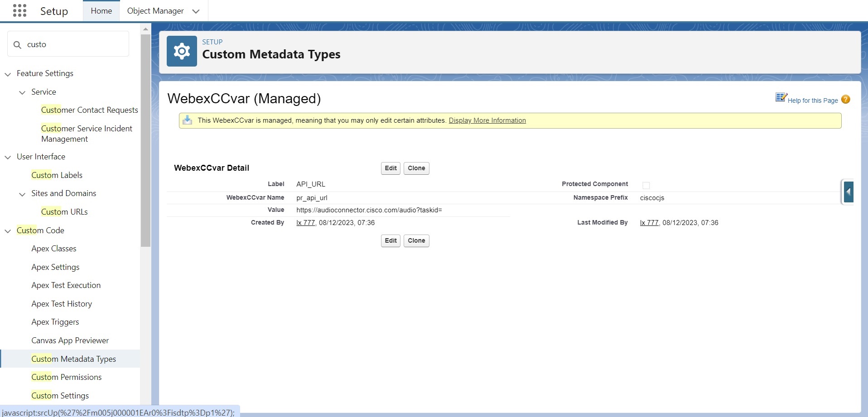Open Apex Test Execution
The width and height of the screenshot is (868, 417).
[66, 285]
